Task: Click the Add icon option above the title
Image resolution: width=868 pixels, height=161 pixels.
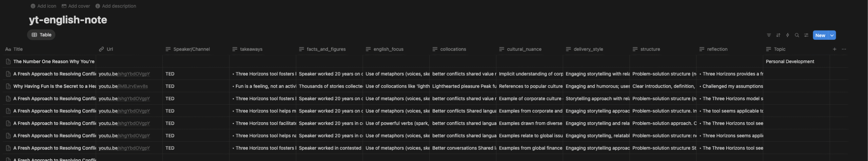Action: [x=43, y=6]
